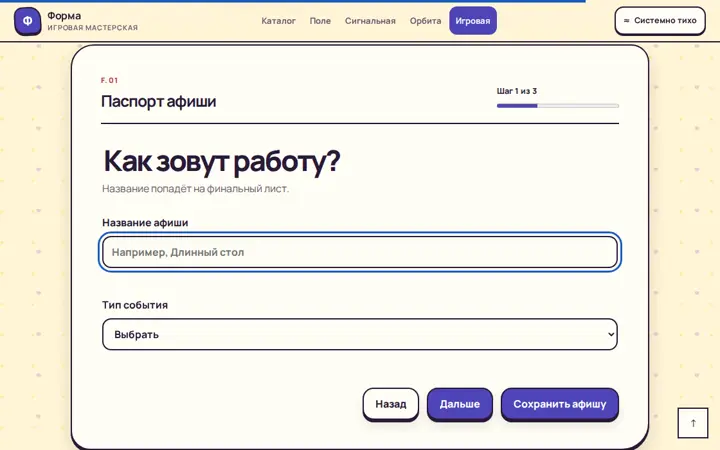720x450 pixels.
Task: Open the Сигнальная navigation link
Action: point(370,21)
